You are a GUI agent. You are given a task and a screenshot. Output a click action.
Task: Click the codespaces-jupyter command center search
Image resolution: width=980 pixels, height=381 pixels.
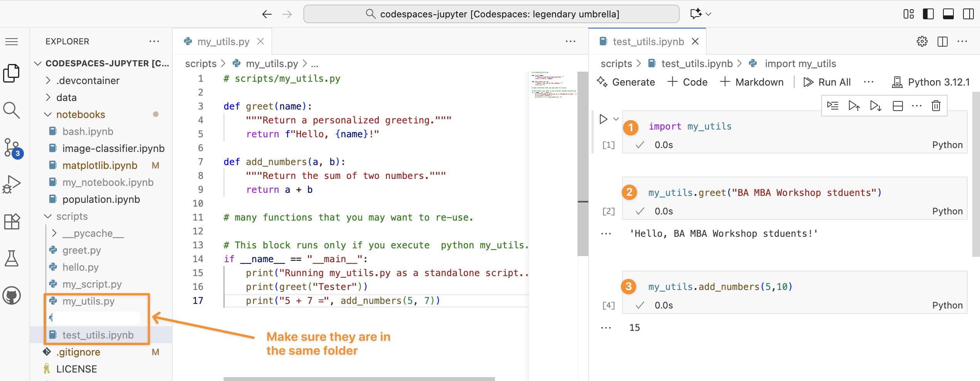[x=491, y=14]
